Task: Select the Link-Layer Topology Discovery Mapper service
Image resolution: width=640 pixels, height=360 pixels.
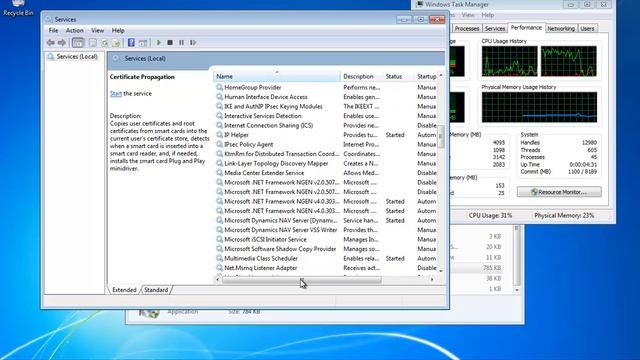Action: pyautogui.click(x=276, y=163)
